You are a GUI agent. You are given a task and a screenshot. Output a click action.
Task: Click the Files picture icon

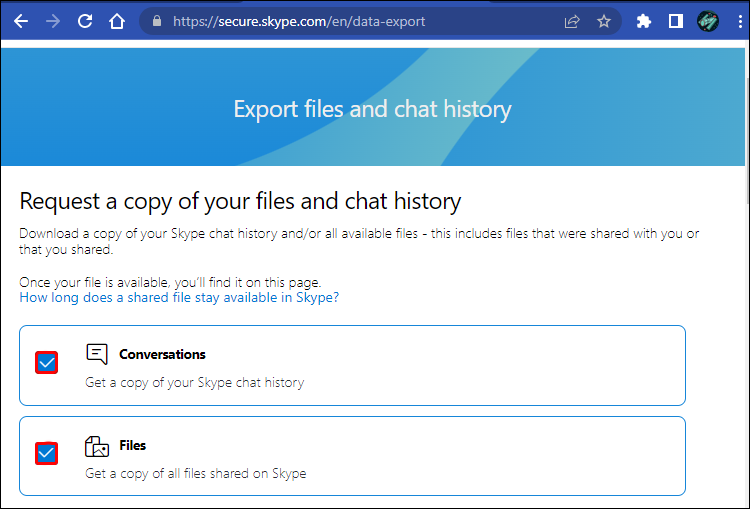[x=97, y=446]
